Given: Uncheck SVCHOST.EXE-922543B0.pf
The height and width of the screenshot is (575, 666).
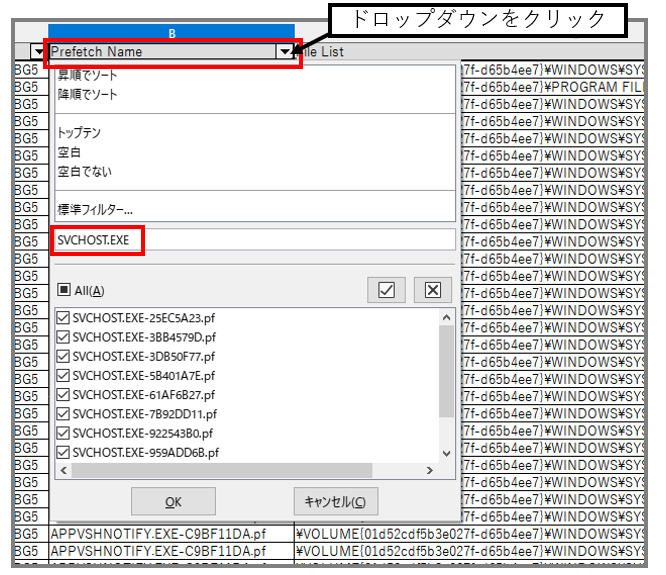Looking at the screenshot, I should [x=63, y=433].
